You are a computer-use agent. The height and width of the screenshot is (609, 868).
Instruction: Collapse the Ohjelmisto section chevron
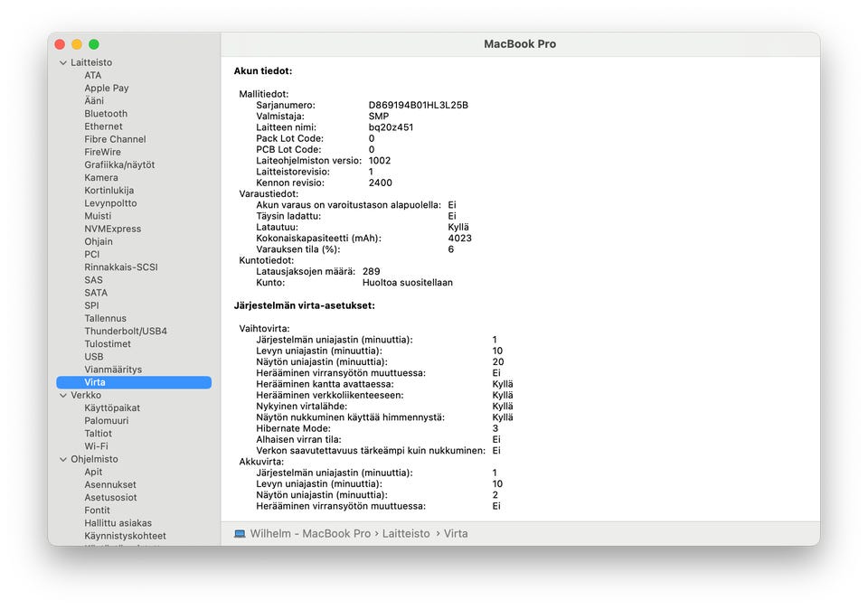[63, 460]
